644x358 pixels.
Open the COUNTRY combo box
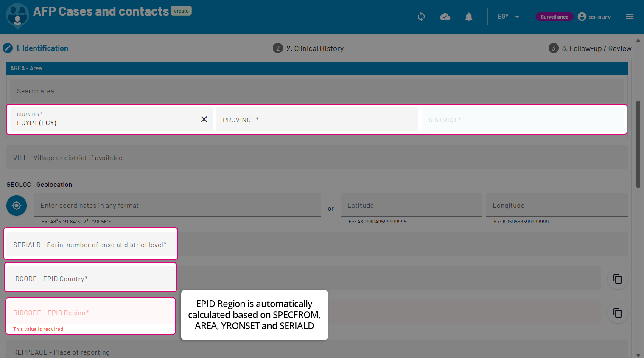[106, 120]
